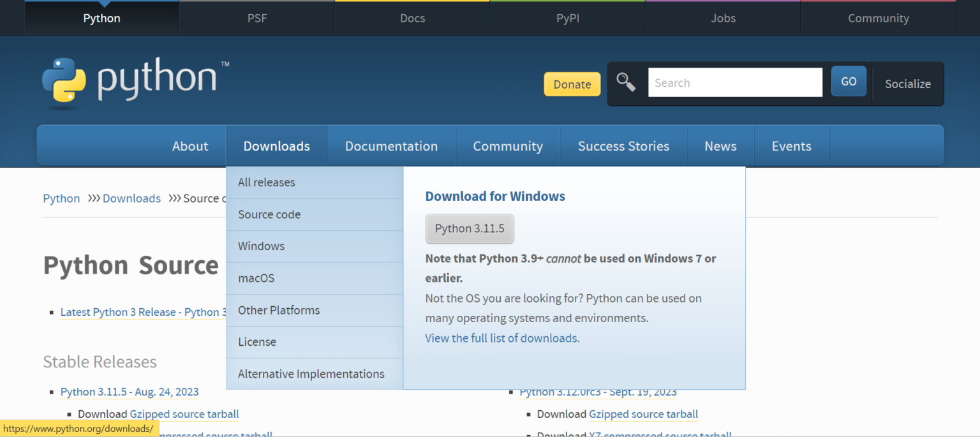Open the Python 3.11.5 - Aug. 24 release link
Image resolution: width=980 pixels, height=437 pixels.
[130, 392]
